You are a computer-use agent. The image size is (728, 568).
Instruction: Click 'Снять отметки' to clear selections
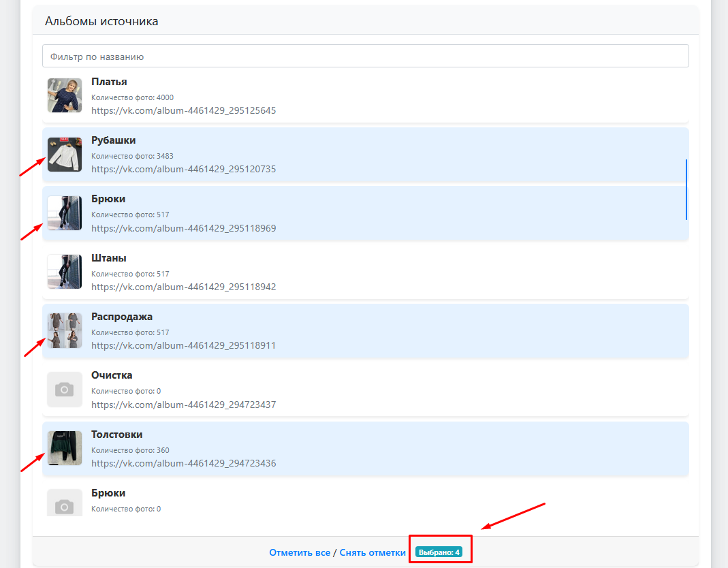pos(373,552)
